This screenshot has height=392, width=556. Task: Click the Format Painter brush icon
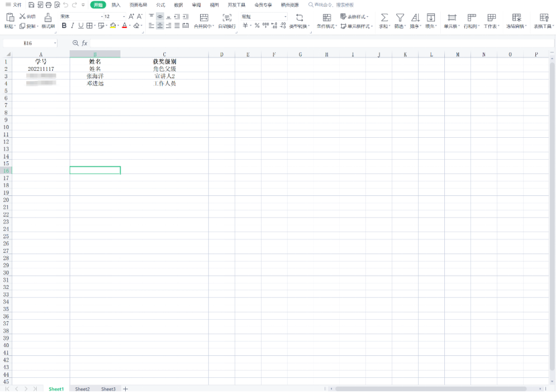point(48,17)
